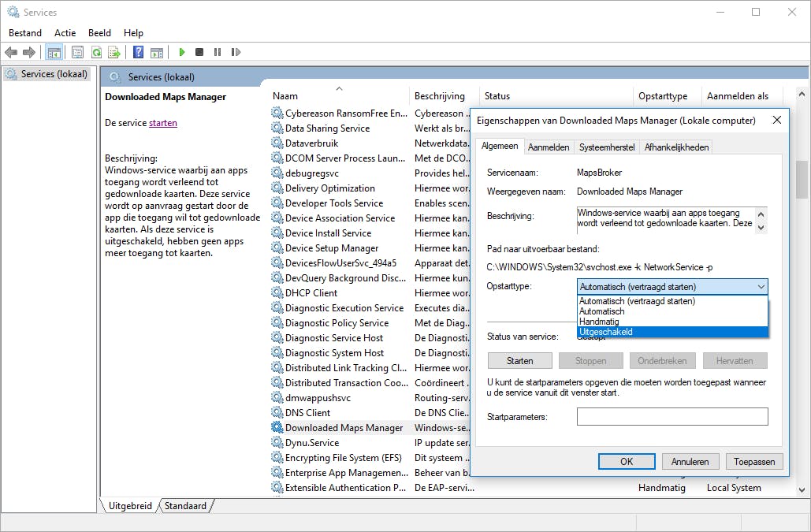
Task: Click the services list scroll down arrow
Action: tap(802, 490)
